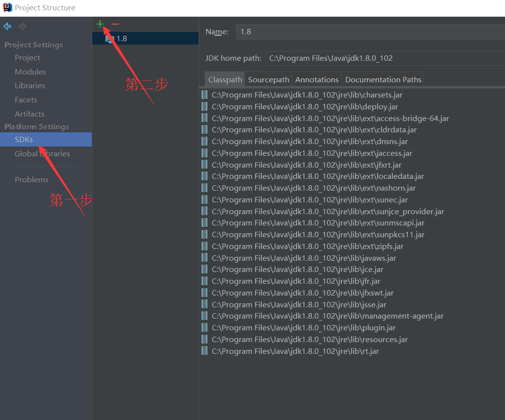This screenshot has width=505, height=420.
Task: Select the Classpath tab
Action: (x=225, y=79)
